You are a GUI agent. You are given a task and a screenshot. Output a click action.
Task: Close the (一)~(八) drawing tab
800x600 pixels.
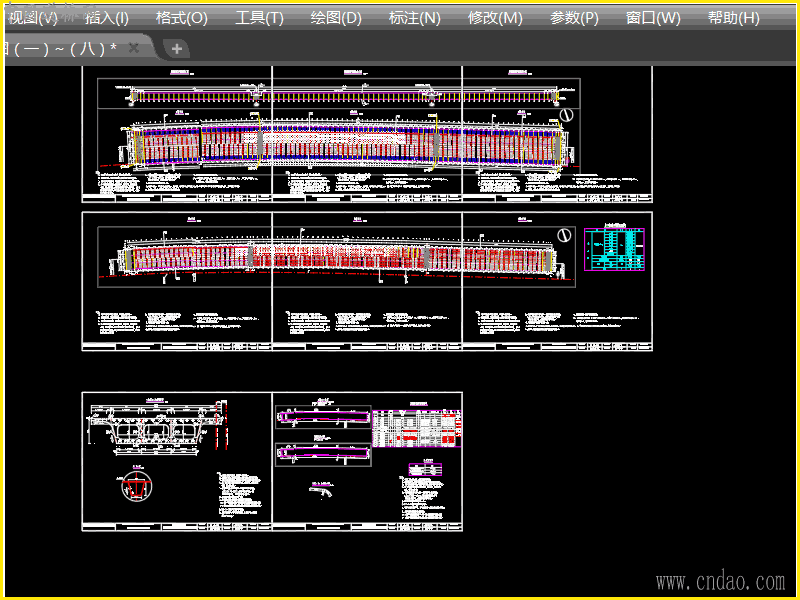pos(134,48)
